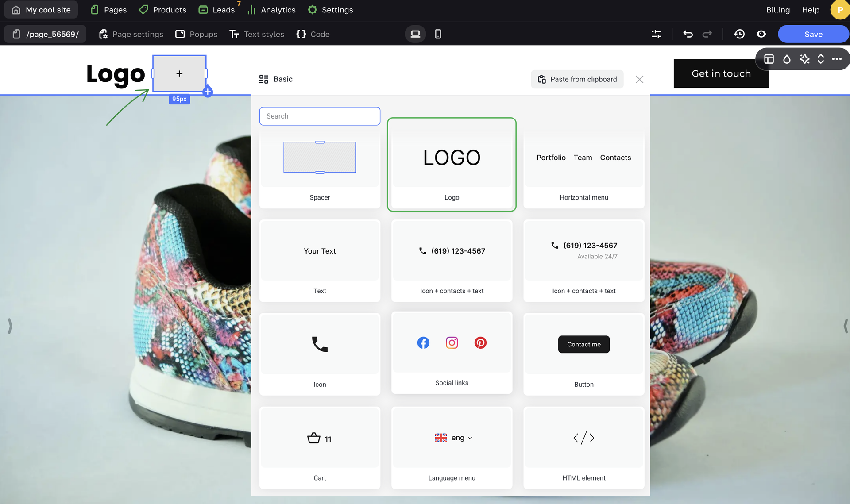Toggle page preview eye icon
The image size is (850, 504).
click(x=761, y=34)
